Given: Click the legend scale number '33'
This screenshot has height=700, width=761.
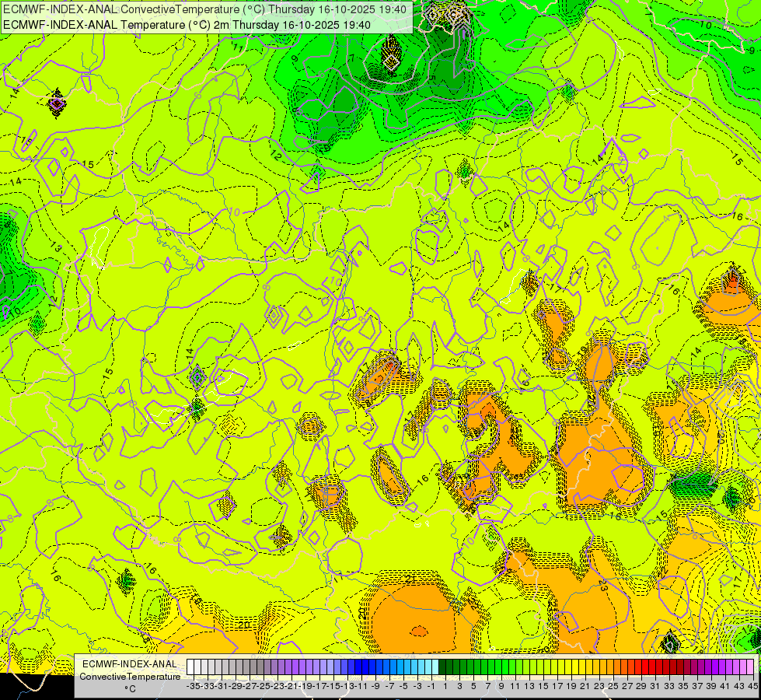Looking at the screenshot, I should click(669, 686).
